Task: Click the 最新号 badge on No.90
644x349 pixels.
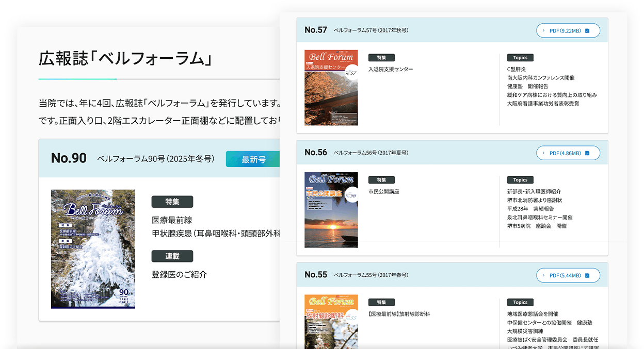Action: coord(253,159)
